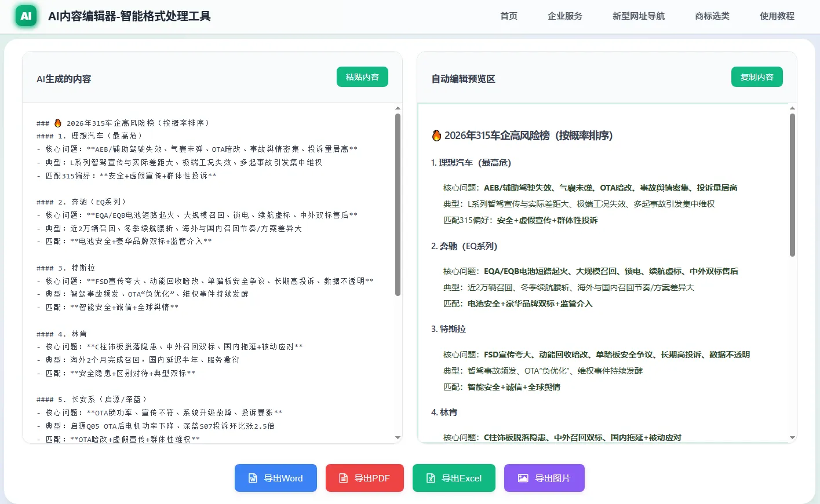Click the AI logo icon in the header
Image resolution: width=820 pixels, height=504 pixels.
(25, 16)
